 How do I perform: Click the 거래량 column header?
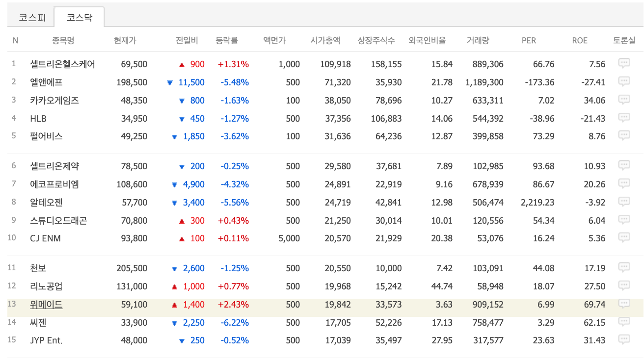coord(478,40)
